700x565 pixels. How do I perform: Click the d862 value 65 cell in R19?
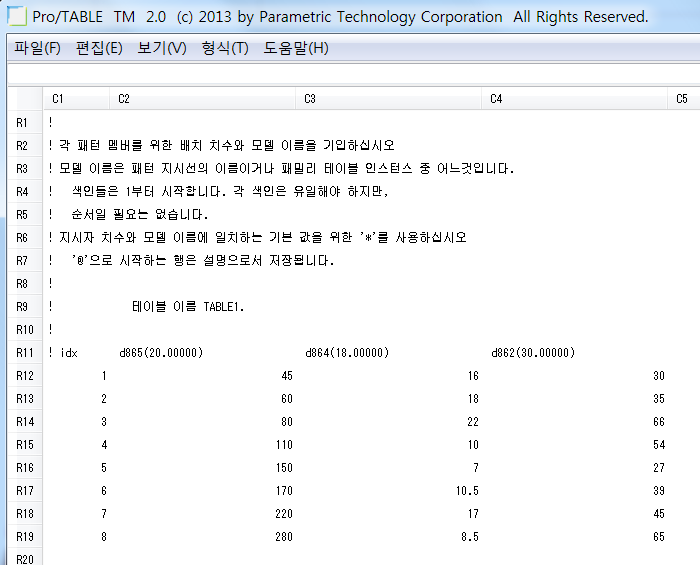(659, 537)
